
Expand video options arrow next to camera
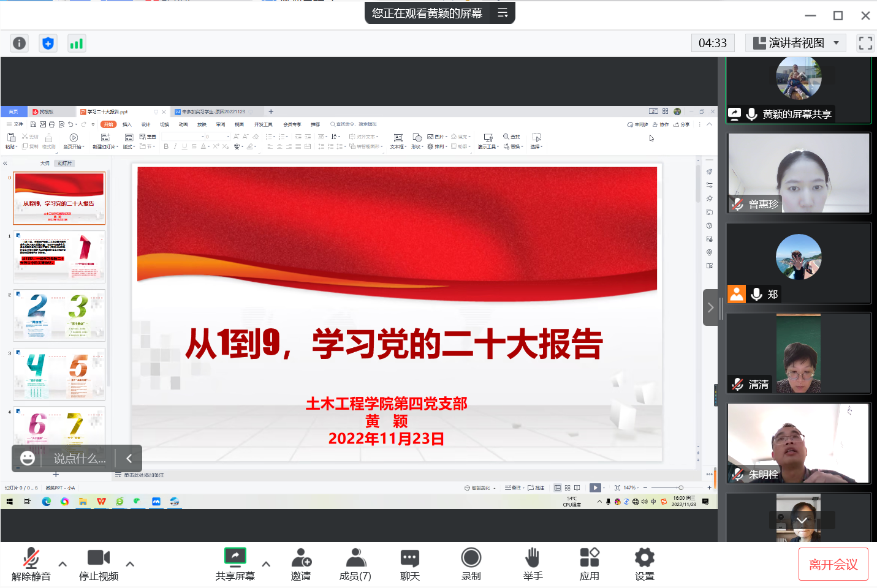pyautogui.click(x=130, y=564)
